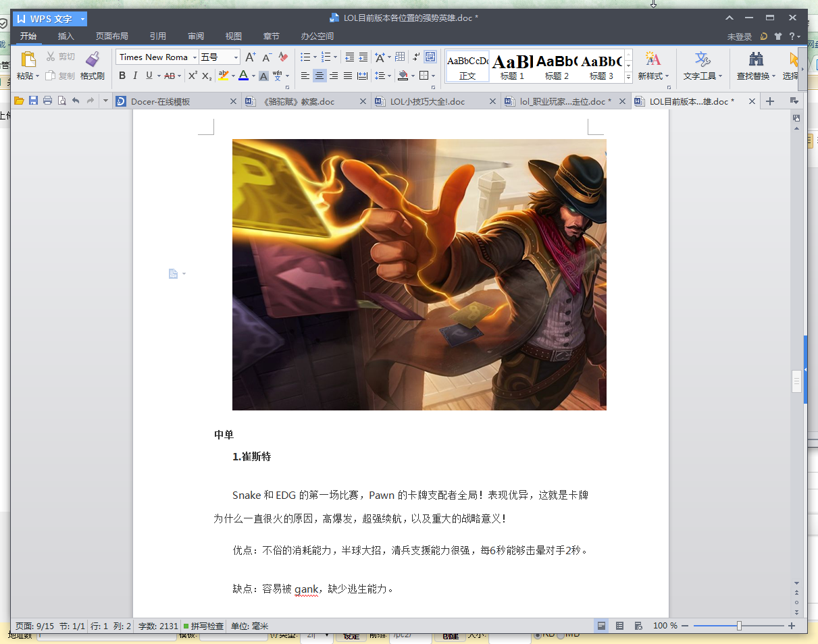Open the highlight color dropdown arrow
Viewport: 818px width, 644px height.
pyautogui.click(x=233, y=76)
